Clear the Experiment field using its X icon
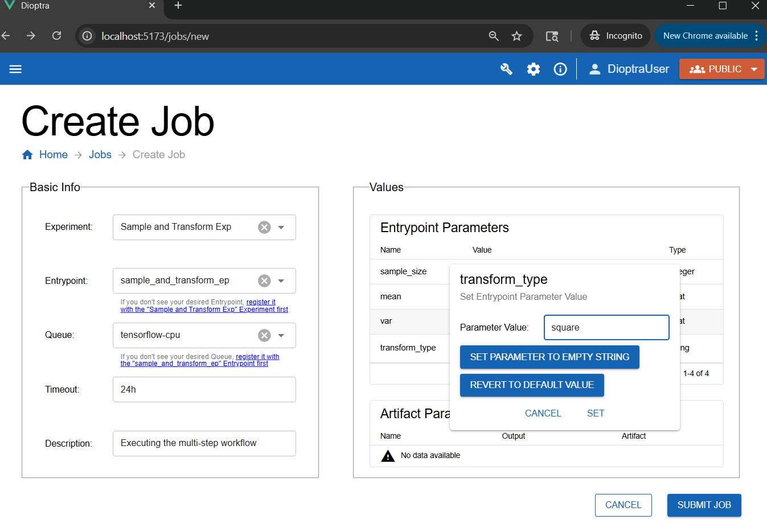 pos(264,226)
